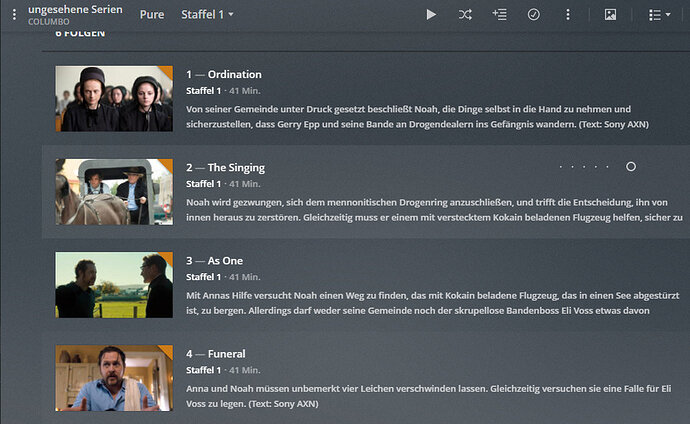
Task: Open the sidebar menu dots beside ungesehene Serien
Action: click(x=15, y=15)
